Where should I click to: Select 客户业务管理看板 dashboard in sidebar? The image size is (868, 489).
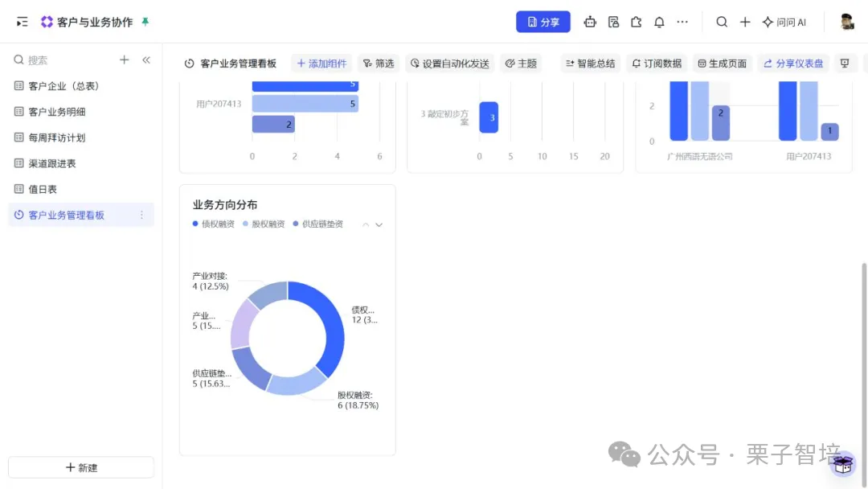(x=81, y=215)
